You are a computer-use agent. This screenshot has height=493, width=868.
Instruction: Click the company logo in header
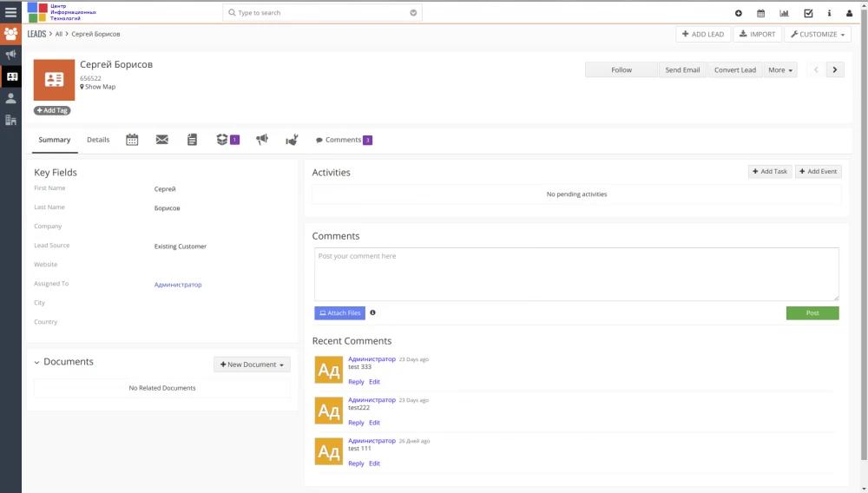62,11
